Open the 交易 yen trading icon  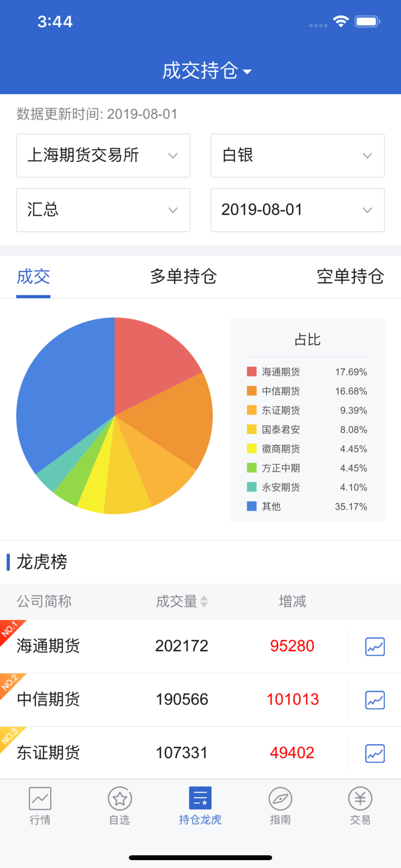tap(360, 798)
